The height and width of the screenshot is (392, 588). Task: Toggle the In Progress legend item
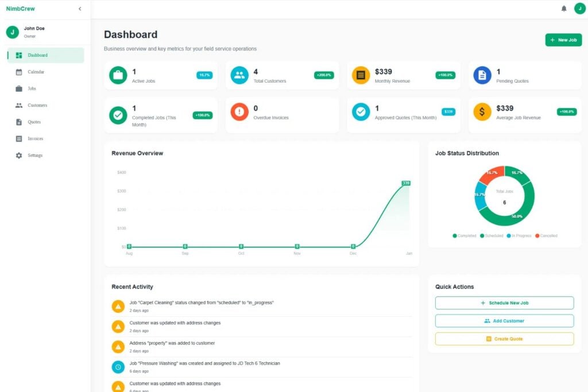pyautogui.click(x=519, y=236)
